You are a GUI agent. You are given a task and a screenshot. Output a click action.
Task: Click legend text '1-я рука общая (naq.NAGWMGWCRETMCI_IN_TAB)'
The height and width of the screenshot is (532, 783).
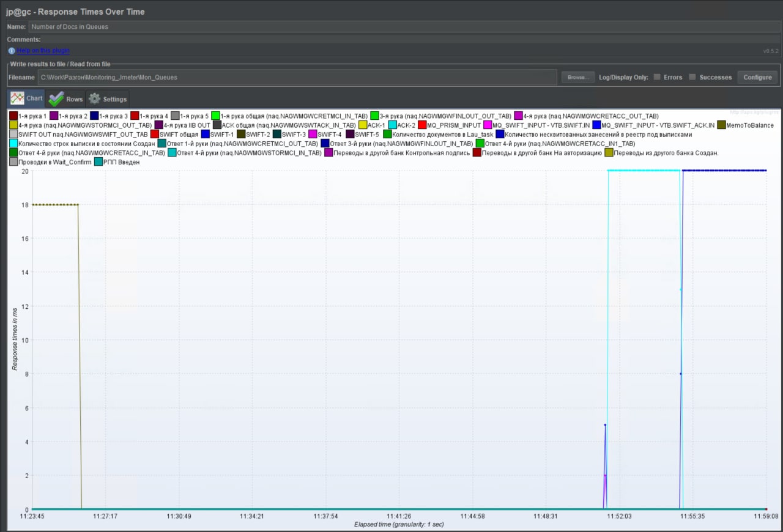(294, 116)
